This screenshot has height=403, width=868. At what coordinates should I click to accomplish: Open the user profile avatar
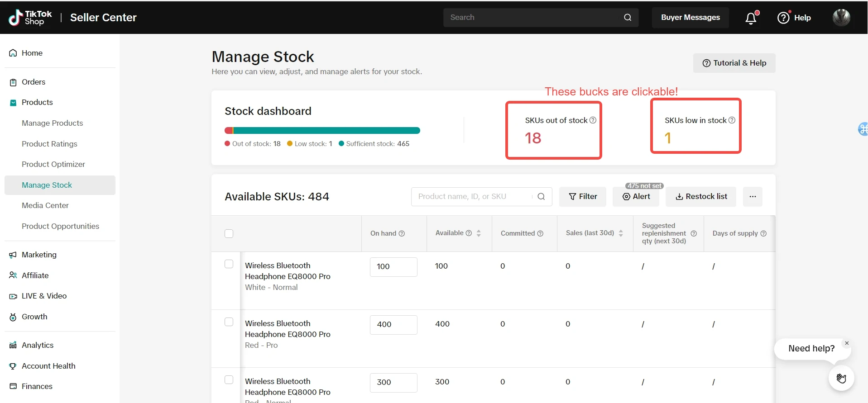click(841, 18)
